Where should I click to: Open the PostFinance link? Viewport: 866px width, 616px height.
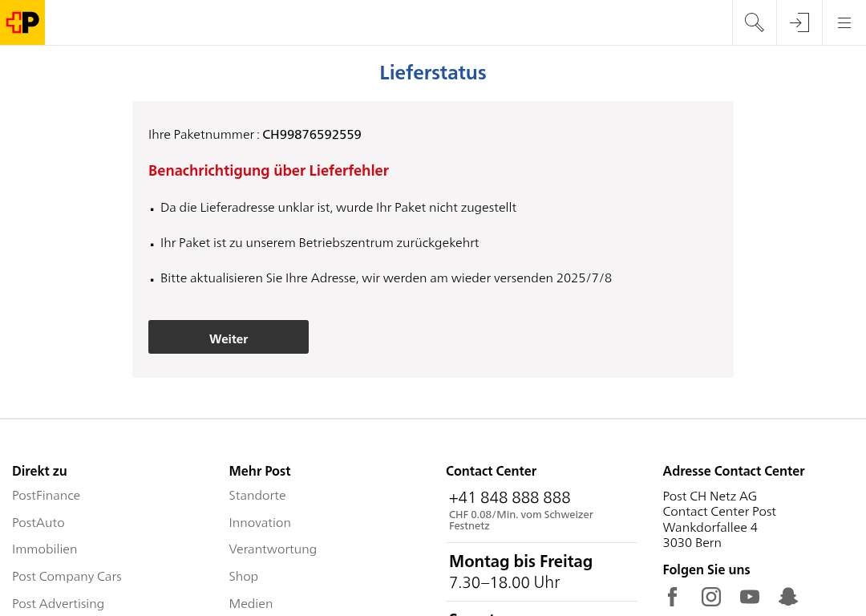click(x=46, y=496)
